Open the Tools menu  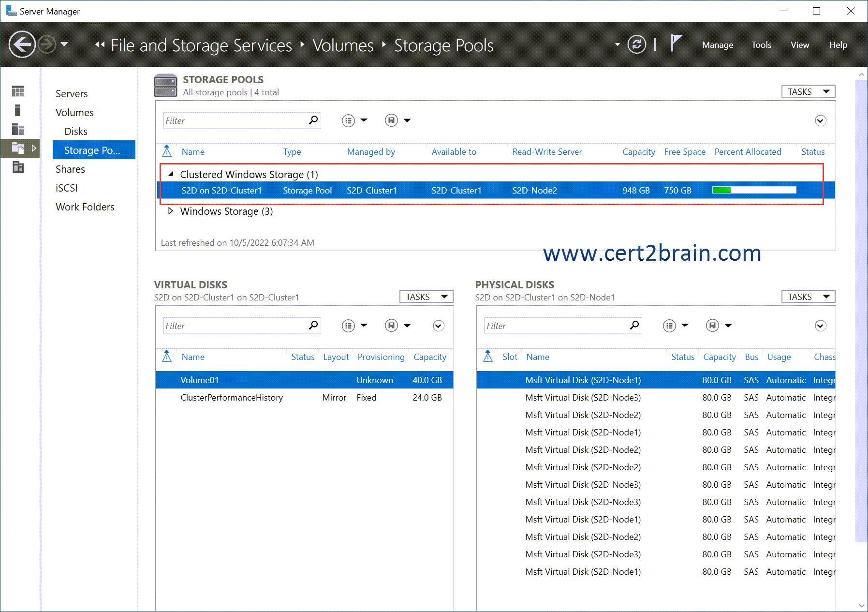(x=761, y=45)
